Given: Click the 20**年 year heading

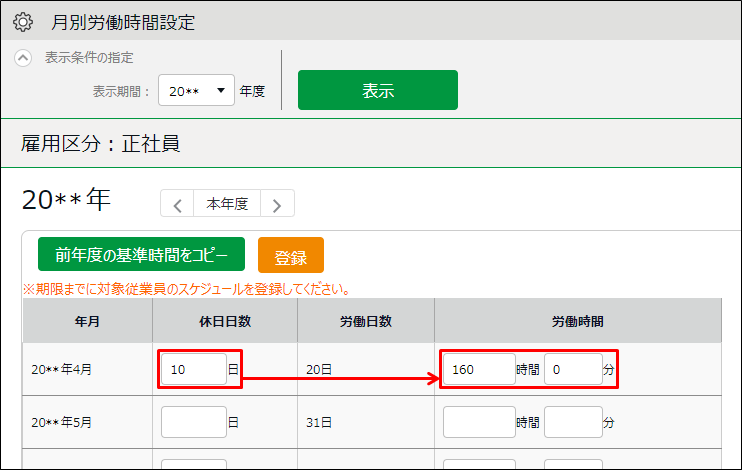Looking at the screenshot, I should pyautogui.click(x=66, y=199).
